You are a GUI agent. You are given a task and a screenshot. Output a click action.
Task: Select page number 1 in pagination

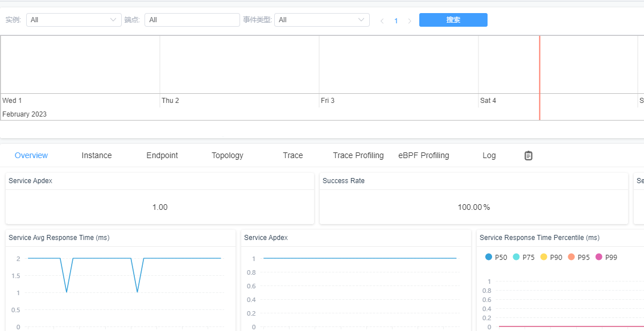[x=396, y=20]
